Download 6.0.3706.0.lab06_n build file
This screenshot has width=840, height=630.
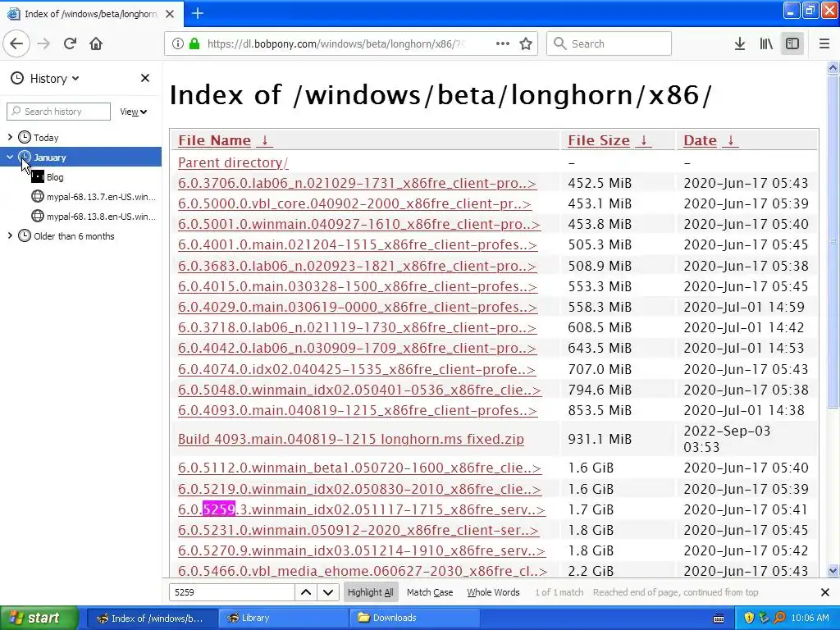pyautogui.click(x=357, y=183)
